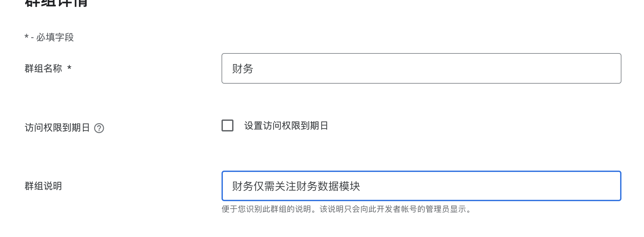Click the asterisk next to 群组名称
Screen dimensions: 644x237
[69, 68]
